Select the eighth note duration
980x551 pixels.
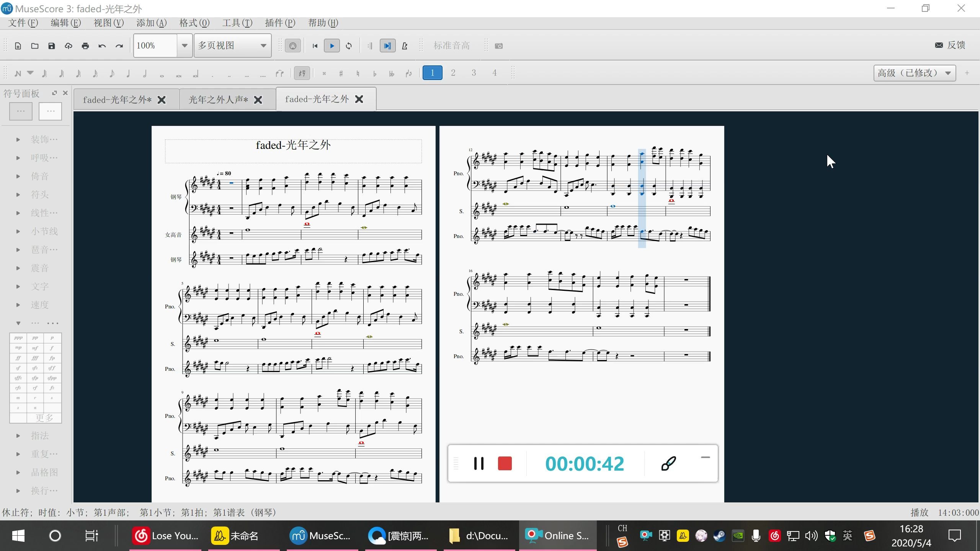[112, 73]
